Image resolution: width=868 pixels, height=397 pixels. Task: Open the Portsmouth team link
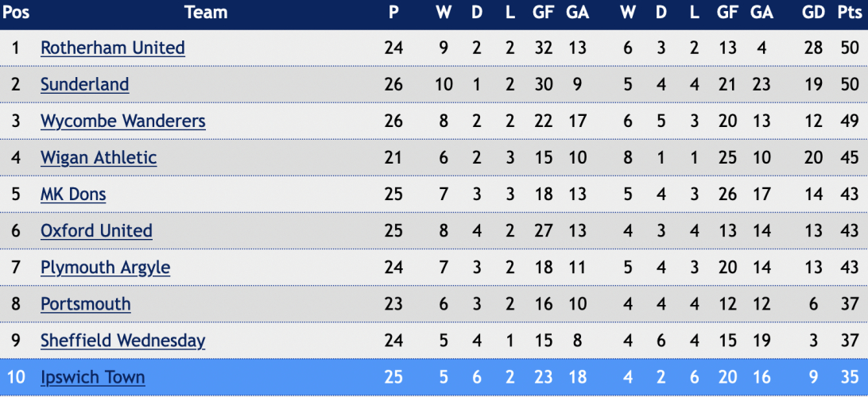pyautogui.click(x=86, y=304)
